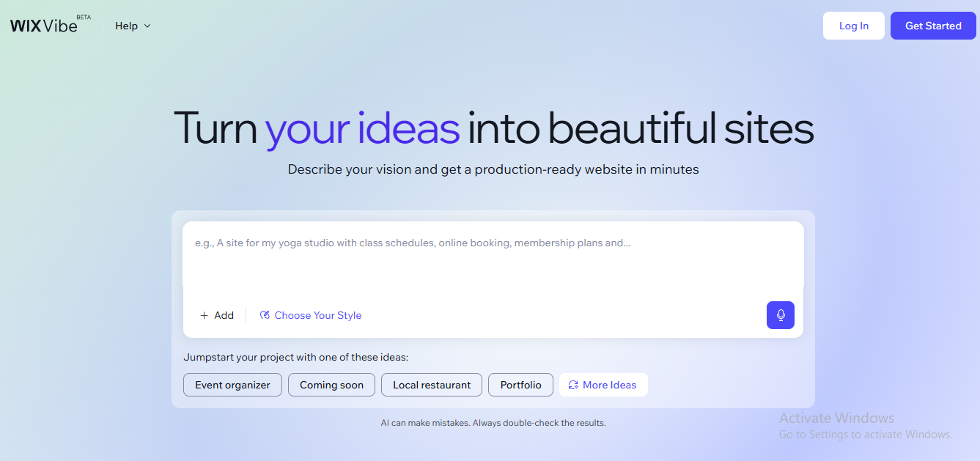Pick the Event organizer idea chip
This screenshot has height=461, width=980.
point(232,385)
